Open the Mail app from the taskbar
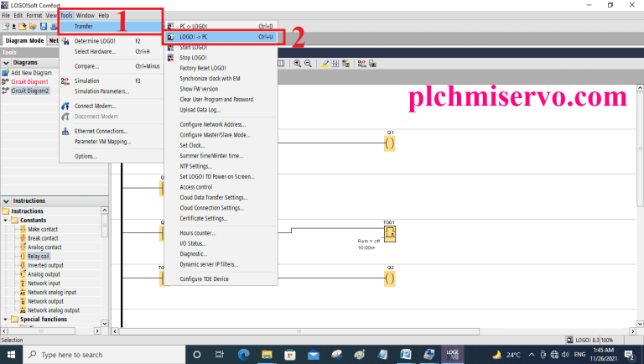This screenshot has width=644, height=364. (314, 355)
